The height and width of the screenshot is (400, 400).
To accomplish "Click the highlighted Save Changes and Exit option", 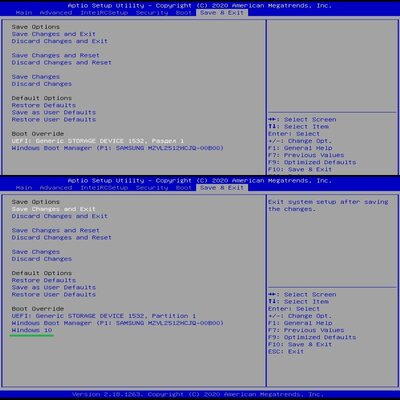I will 54,209.
